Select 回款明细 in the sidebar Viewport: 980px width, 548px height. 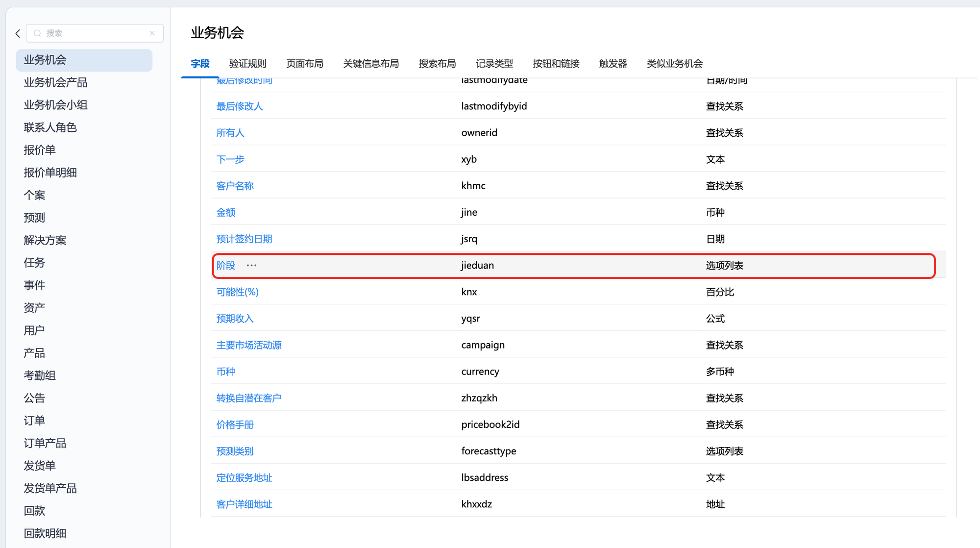(45, 533)
